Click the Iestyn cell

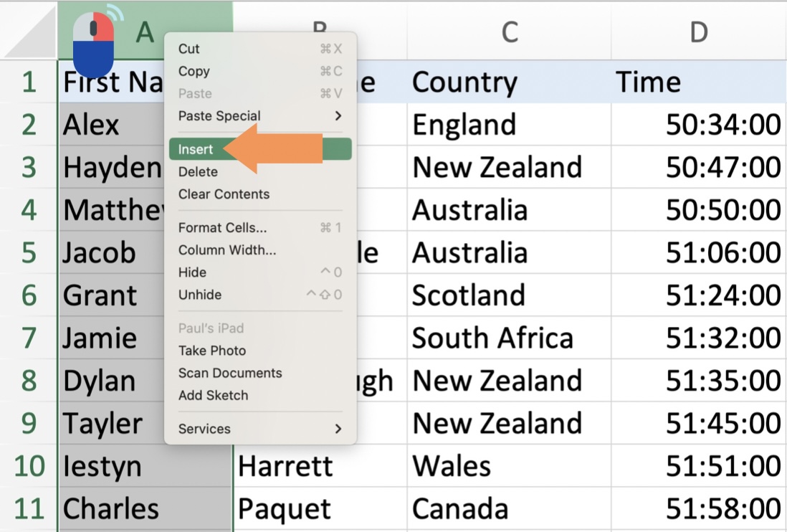tap(146, 466)
